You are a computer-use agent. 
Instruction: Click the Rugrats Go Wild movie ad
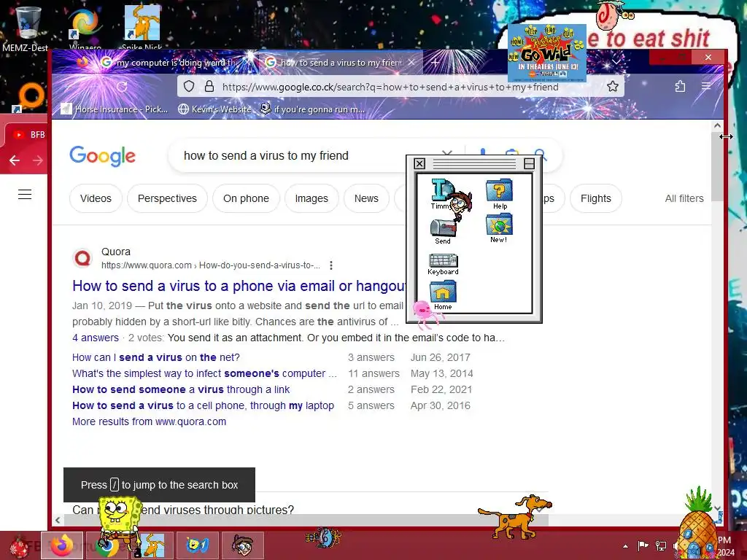(547, 53)
